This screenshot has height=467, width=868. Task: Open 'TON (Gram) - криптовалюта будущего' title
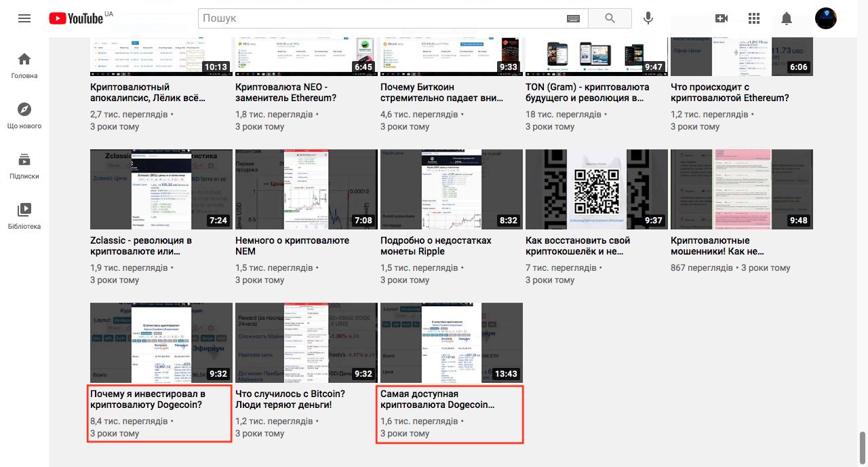(x=587, y=92)
